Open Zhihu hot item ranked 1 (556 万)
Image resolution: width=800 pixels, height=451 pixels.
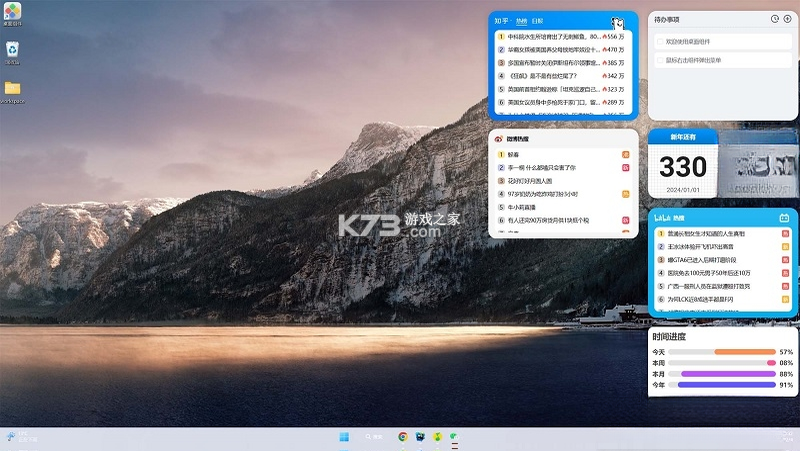(x=563, y=37)
